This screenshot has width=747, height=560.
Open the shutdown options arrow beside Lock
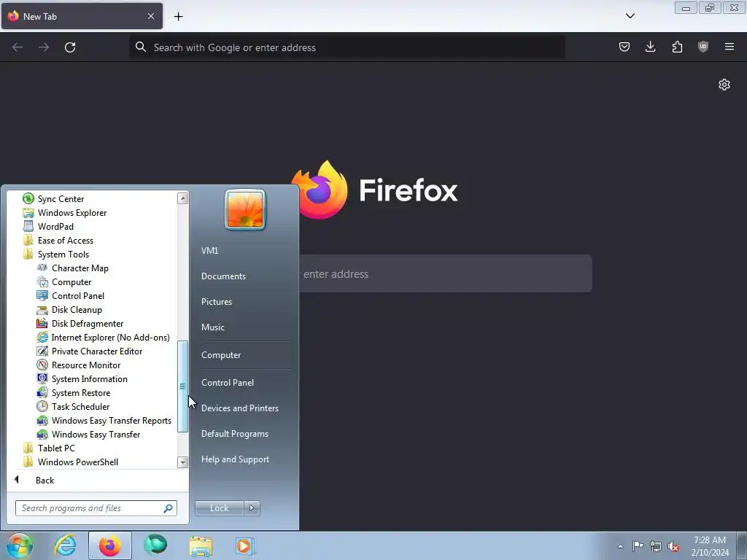(x=252, y=508)
